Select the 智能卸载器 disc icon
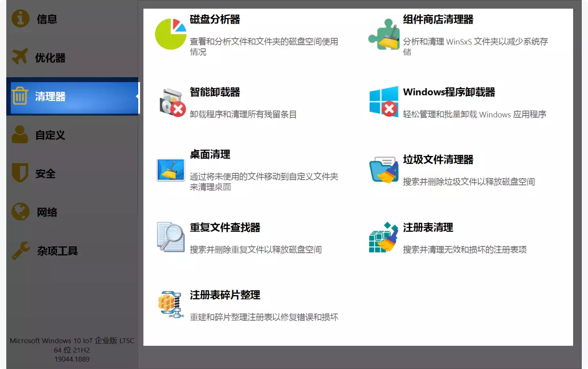 pos(170,102)
